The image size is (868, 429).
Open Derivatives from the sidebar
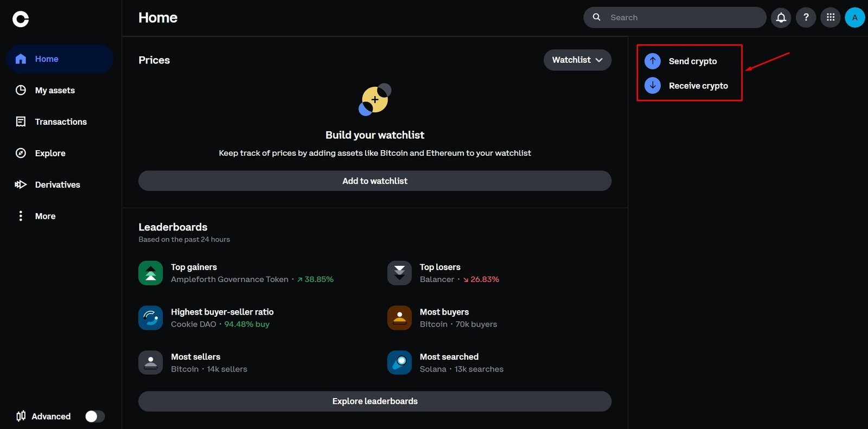(x=57, y=185)
